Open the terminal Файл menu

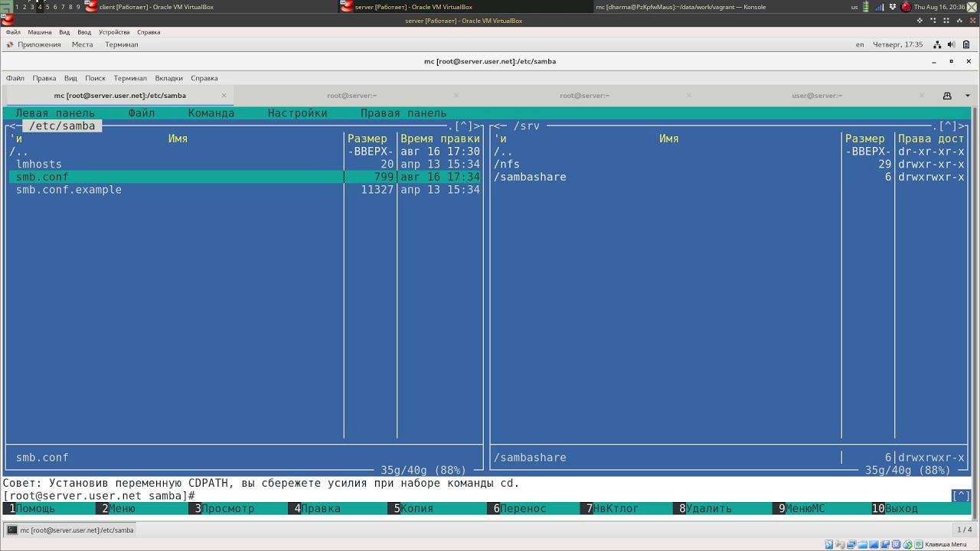click(x=15, y=78)
